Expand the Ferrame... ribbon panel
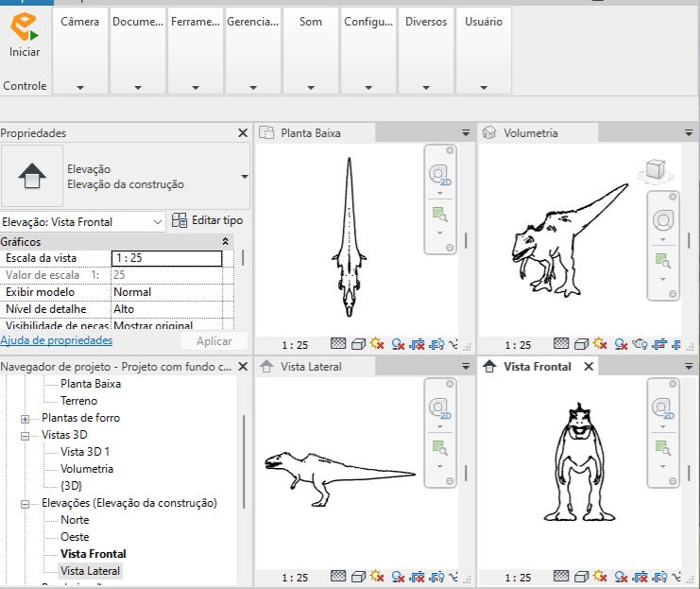This screenshot has width=700, height=589. [x=196, y=88]
